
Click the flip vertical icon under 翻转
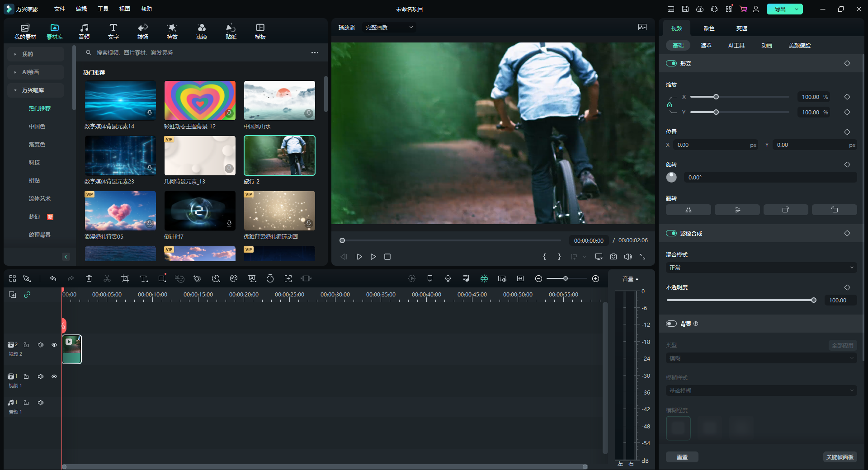click(737, 210)
